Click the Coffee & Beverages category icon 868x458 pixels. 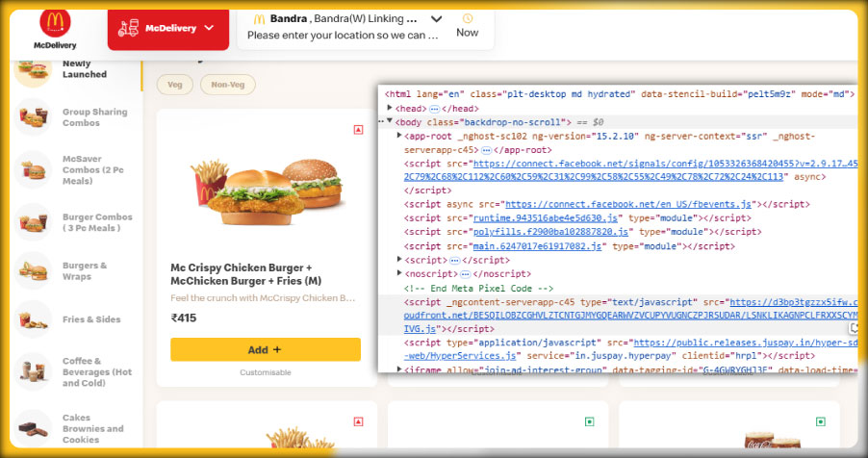coord(34,372)
